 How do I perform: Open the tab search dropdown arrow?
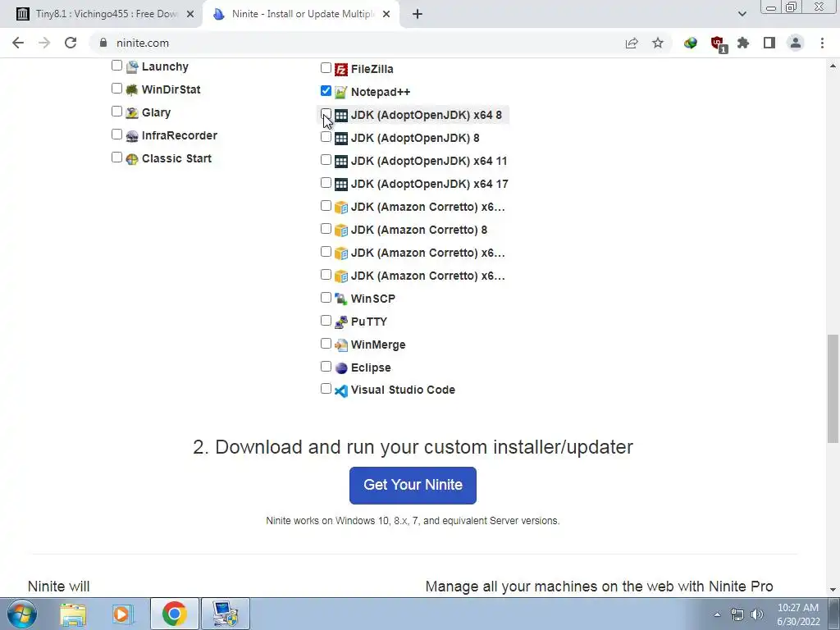(742, 14)
